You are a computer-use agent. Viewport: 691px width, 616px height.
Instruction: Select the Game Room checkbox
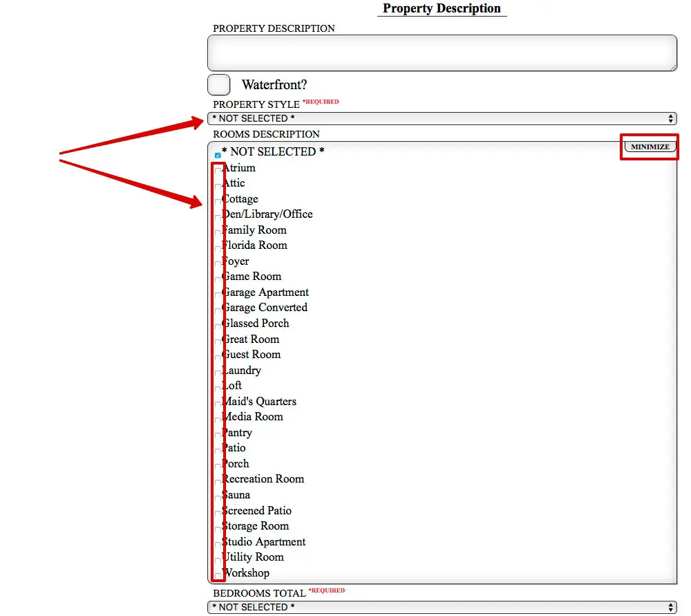(x=218, y=279)
